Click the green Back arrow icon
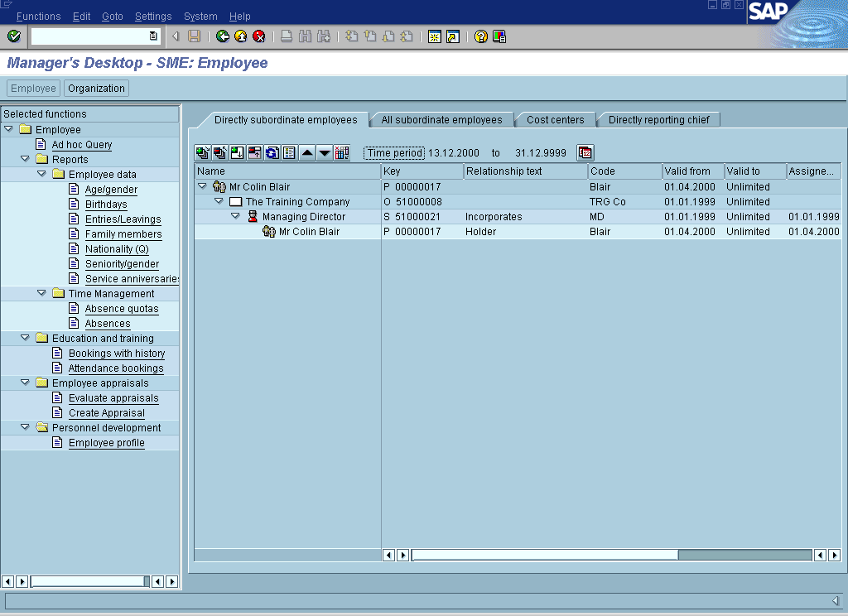The width and height of the screenshot is (848, 616). (x=222, y=36)
